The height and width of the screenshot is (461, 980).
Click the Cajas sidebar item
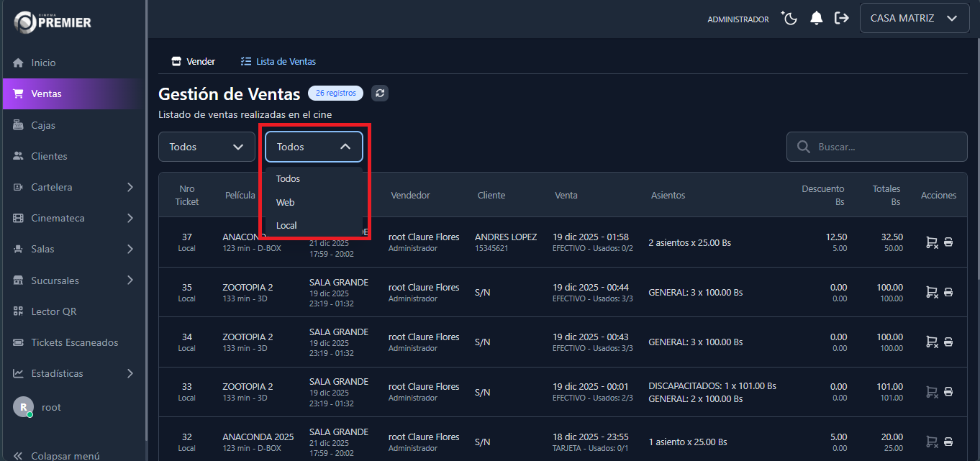43,125
